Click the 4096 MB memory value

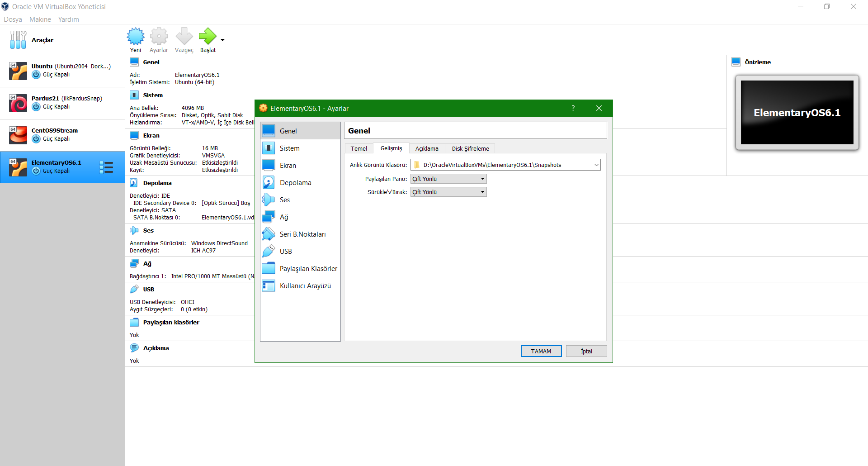[193, 108]
